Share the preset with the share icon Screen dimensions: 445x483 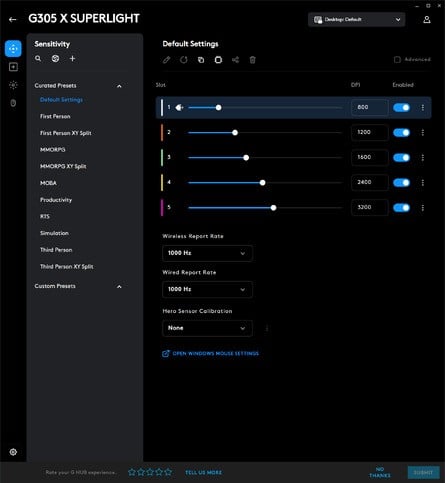[235, 60]
